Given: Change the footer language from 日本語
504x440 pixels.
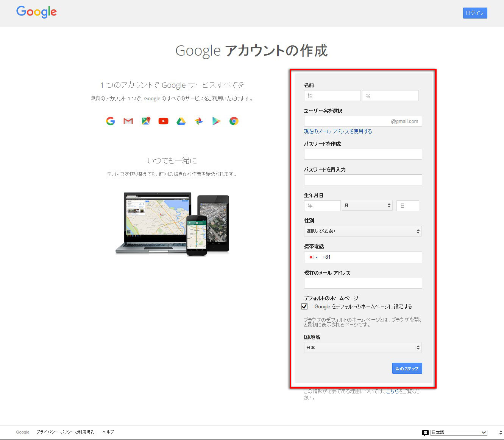Looking at the screenshot, I should click(459, 432).
